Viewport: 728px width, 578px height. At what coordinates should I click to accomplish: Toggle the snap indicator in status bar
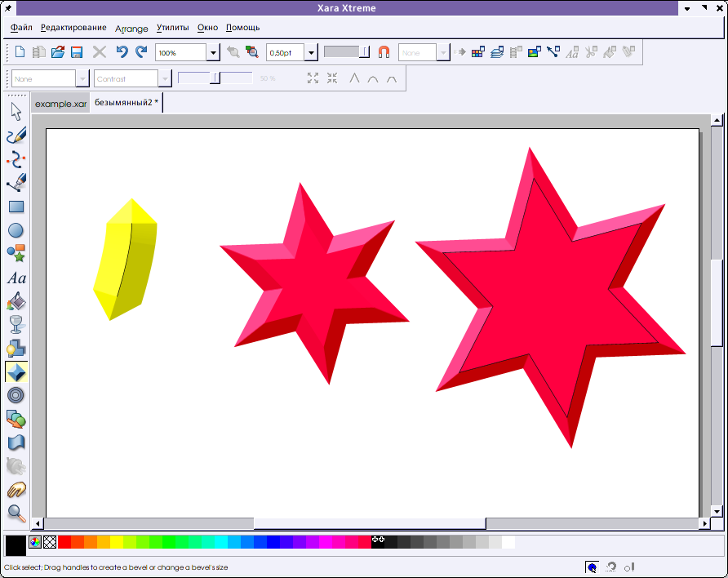point(592,567)
